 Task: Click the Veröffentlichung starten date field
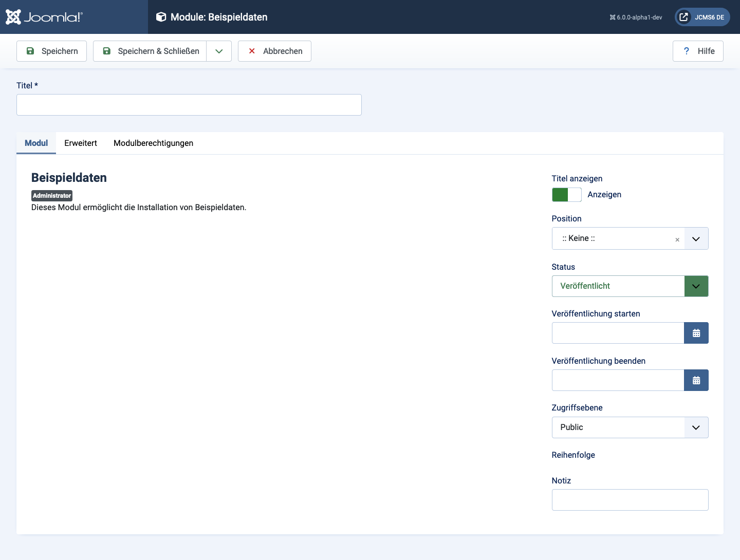pos(618,333)
